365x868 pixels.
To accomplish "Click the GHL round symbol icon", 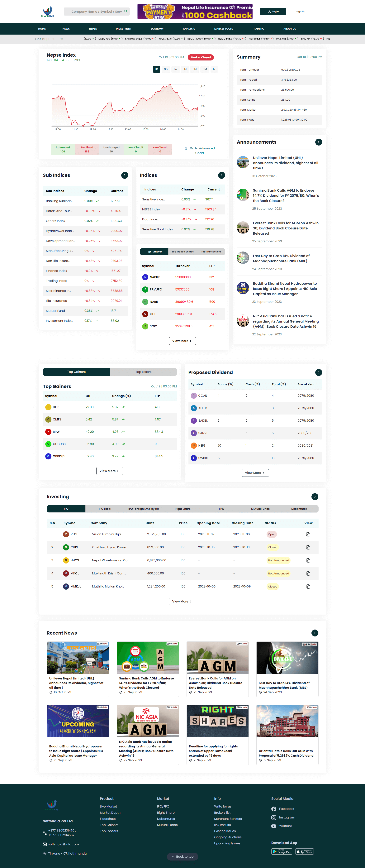I will click(x=145, y=314).
